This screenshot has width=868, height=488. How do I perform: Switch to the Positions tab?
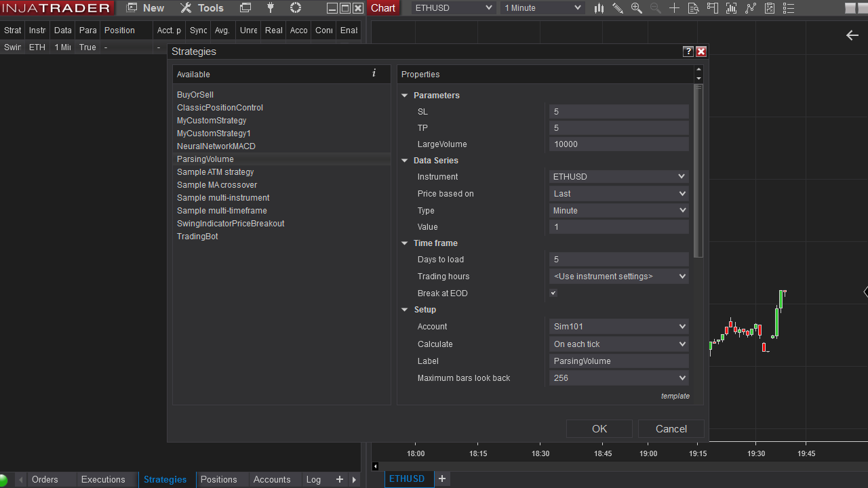point(218,479)
